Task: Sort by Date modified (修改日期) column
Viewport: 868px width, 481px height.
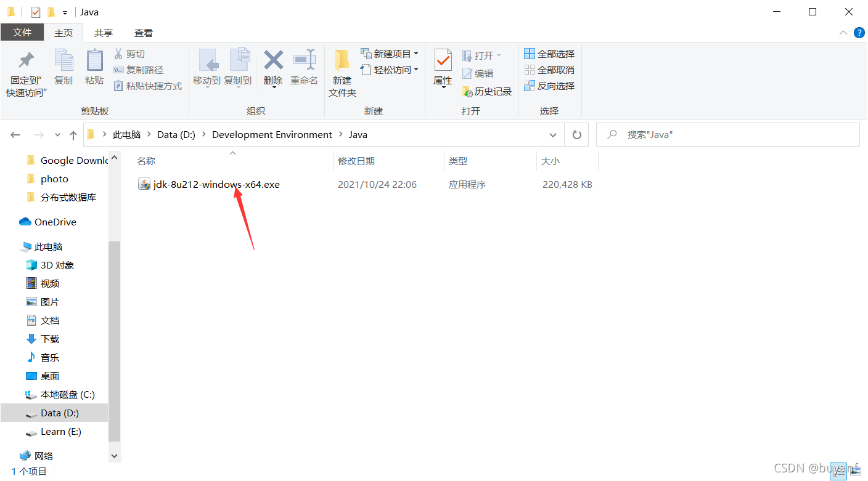Action: click(x=356, y=161)
